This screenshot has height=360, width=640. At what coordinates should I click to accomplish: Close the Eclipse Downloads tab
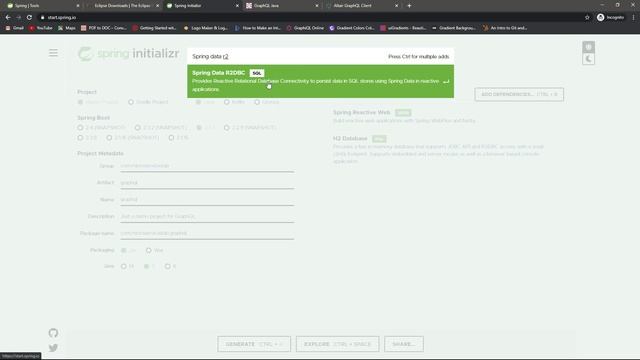[x=157, y=6]
